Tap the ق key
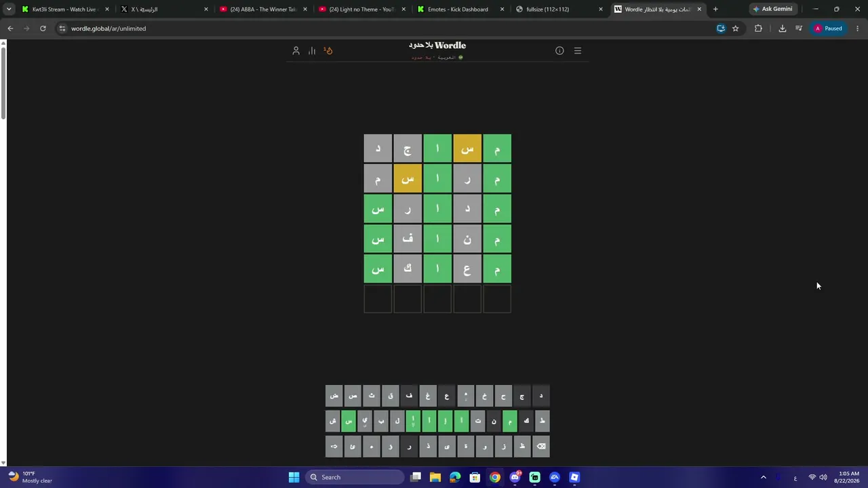This screenshot has height=488, width=868. [391, 396]
